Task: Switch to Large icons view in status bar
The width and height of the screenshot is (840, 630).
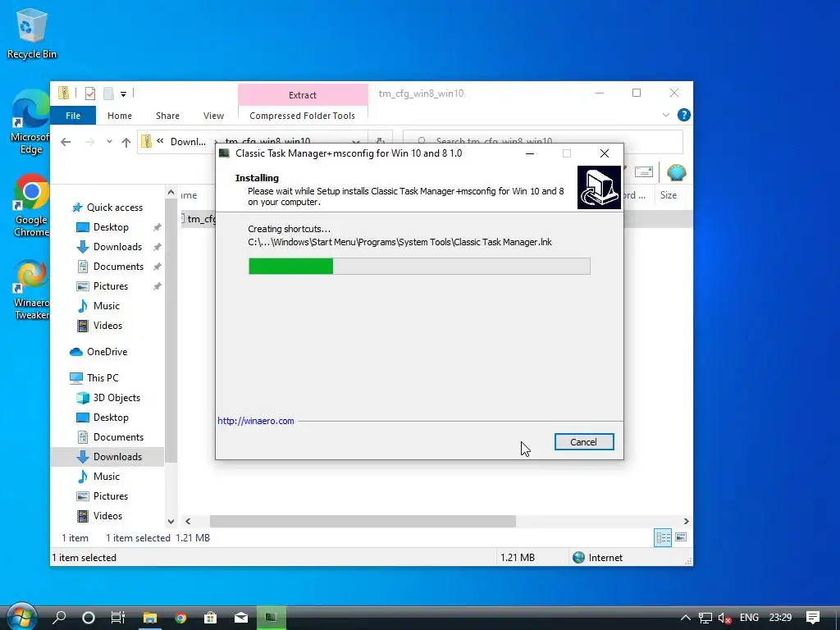Action: (x=681, y=537)
